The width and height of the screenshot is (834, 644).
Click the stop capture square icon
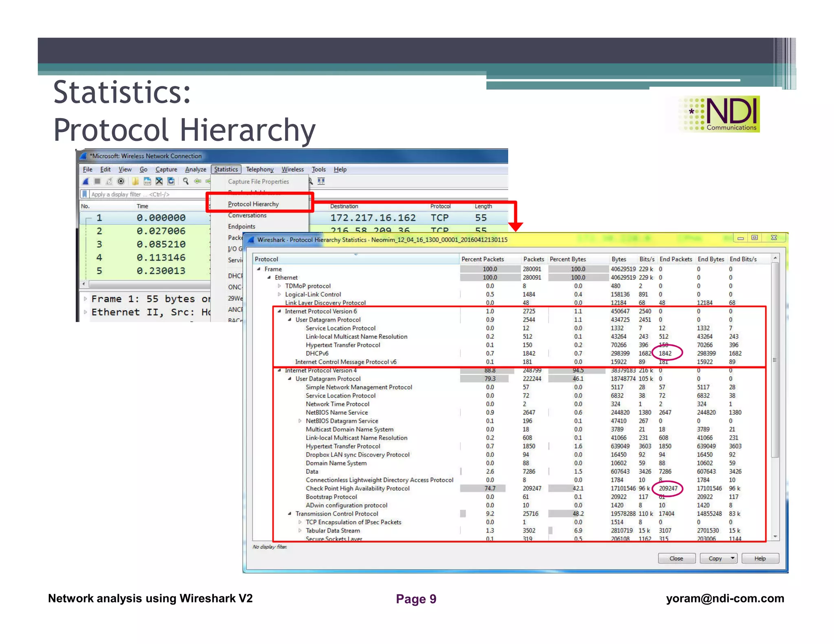(x=97, y=181)
